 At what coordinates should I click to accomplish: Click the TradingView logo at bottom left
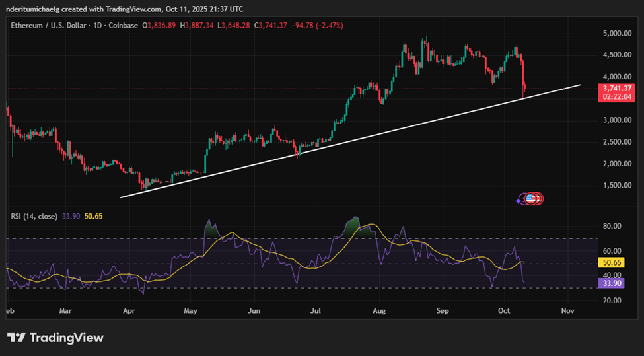[x=55, y=338]
